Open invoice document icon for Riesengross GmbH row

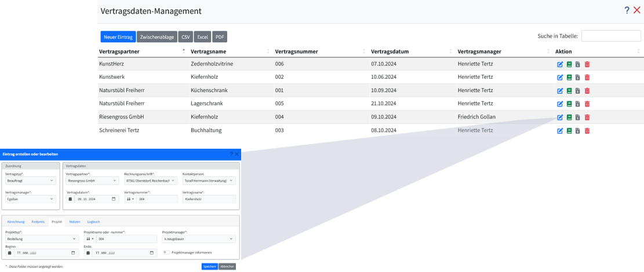point(578,117)
